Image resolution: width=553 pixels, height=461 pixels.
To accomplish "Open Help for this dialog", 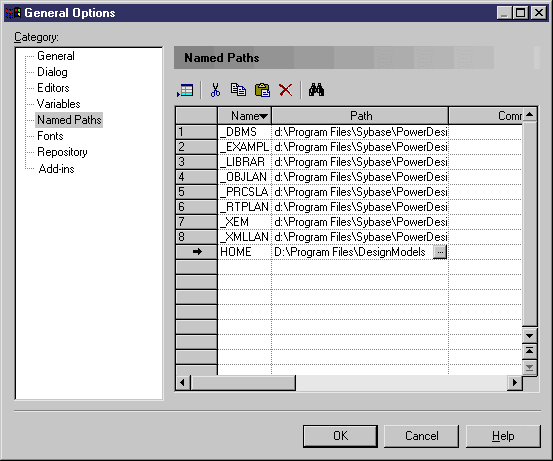I will [503, 436].
